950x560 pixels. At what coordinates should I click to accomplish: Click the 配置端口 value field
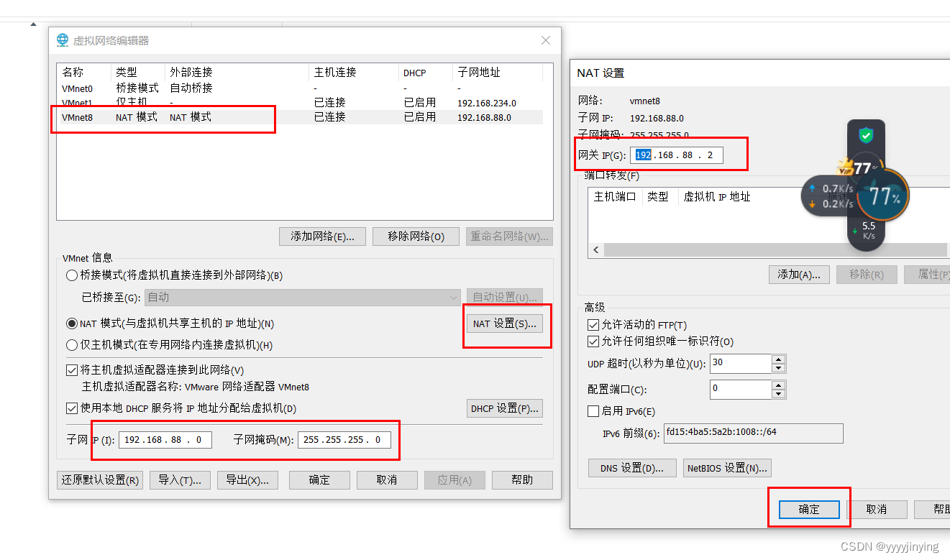pyautogui.click(x=741, y=390)
